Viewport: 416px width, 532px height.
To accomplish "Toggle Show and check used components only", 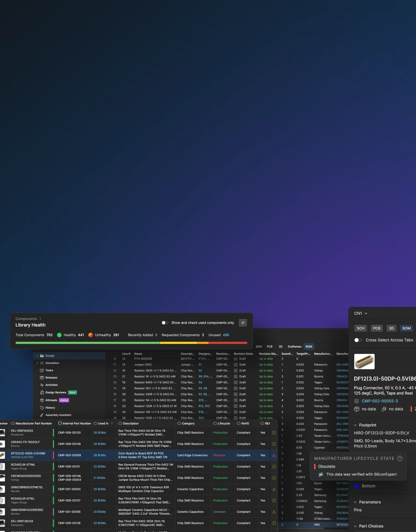I will (x=165, y=323).
